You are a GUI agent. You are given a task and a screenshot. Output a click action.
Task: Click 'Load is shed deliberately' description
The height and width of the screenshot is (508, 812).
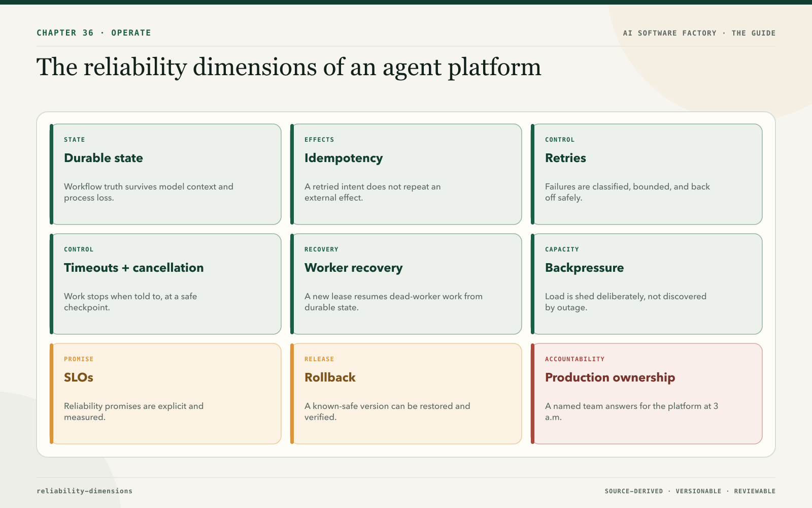[626, 302]
